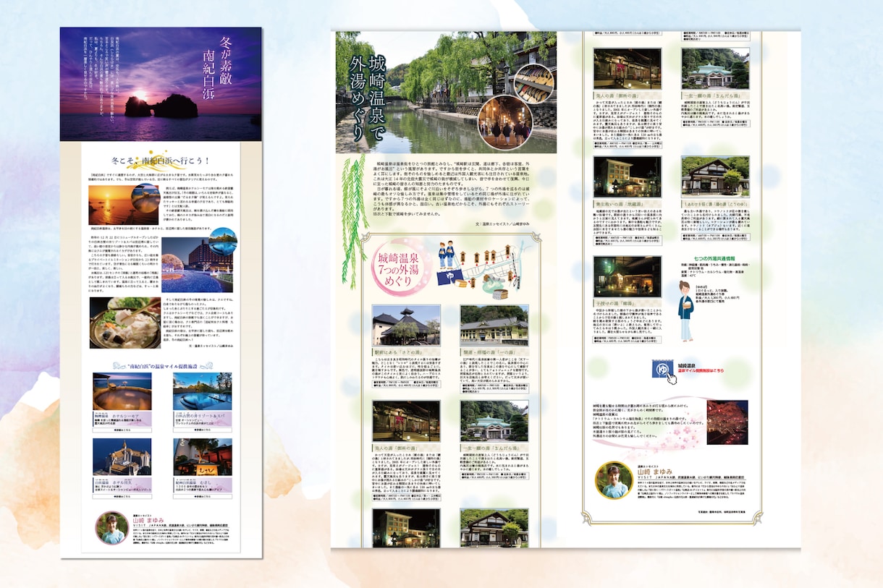Open 詳細はこちら under ホテルシーモア

[122, 429]
